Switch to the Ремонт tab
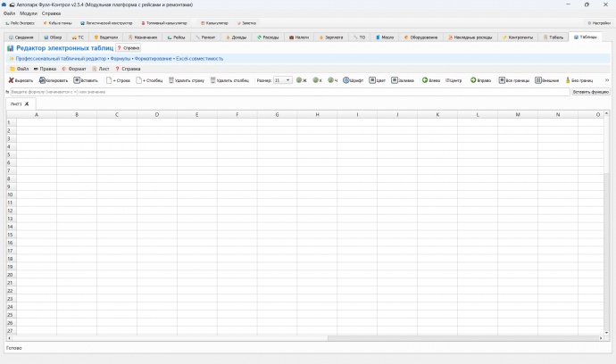The width and height of the screenshot is (616, 364). (205, 37)
